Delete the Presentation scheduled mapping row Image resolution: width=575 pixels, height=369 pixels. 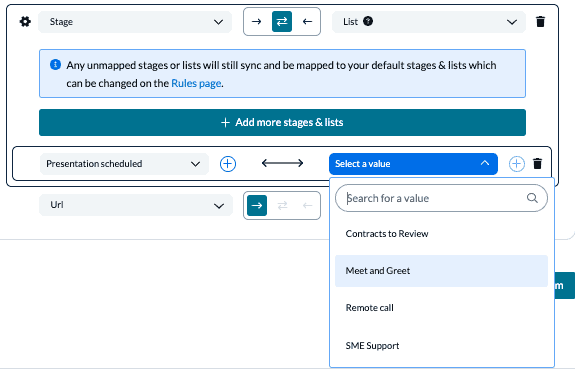click(x=538, y=164)
